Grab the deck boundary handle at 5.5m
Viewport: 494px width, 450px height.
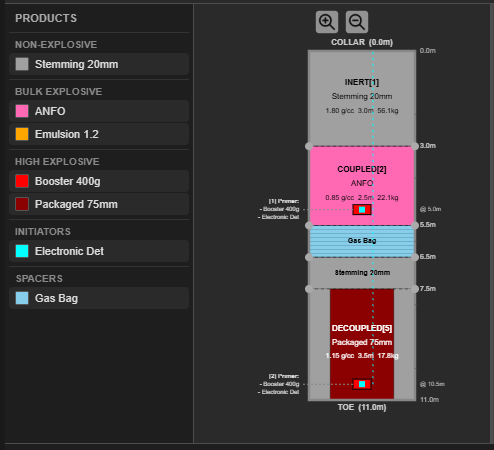tap(414, 225)
